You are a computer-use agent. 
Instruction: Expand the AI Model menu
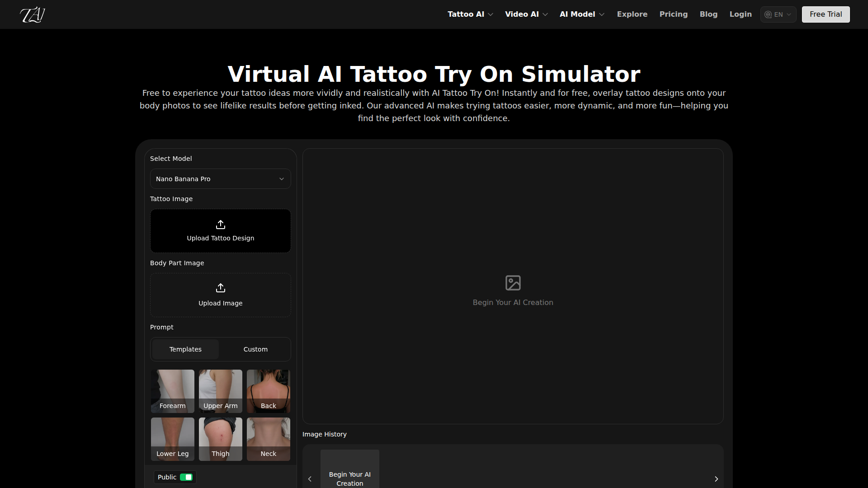coord(582,14)
